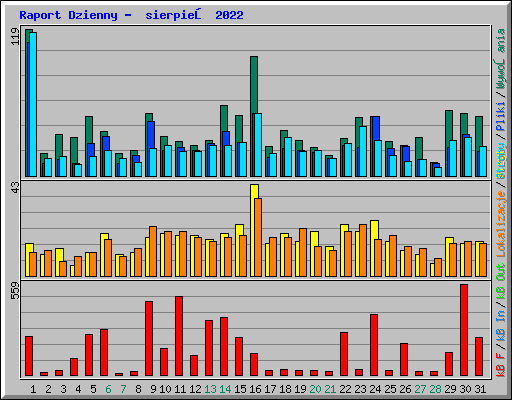Select day label '24' on the x-axis

coord(375,389)
